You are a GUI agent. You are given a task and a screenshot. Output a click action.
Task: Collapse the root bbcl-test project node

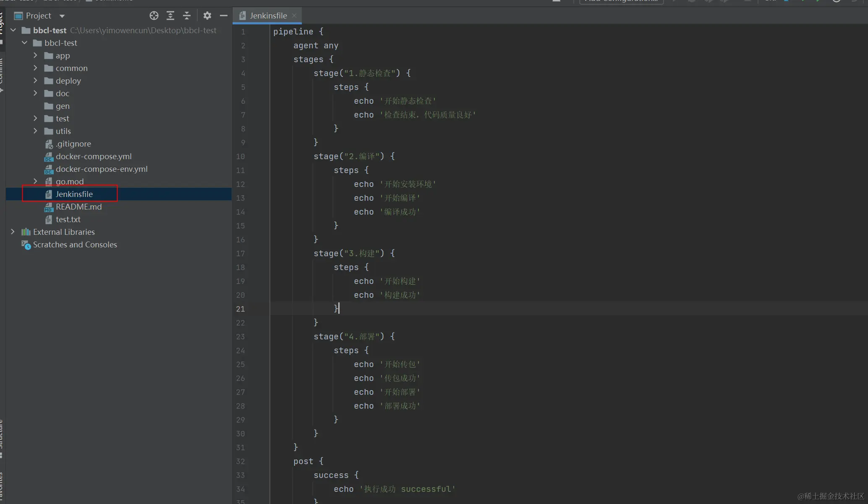point(13,30)
